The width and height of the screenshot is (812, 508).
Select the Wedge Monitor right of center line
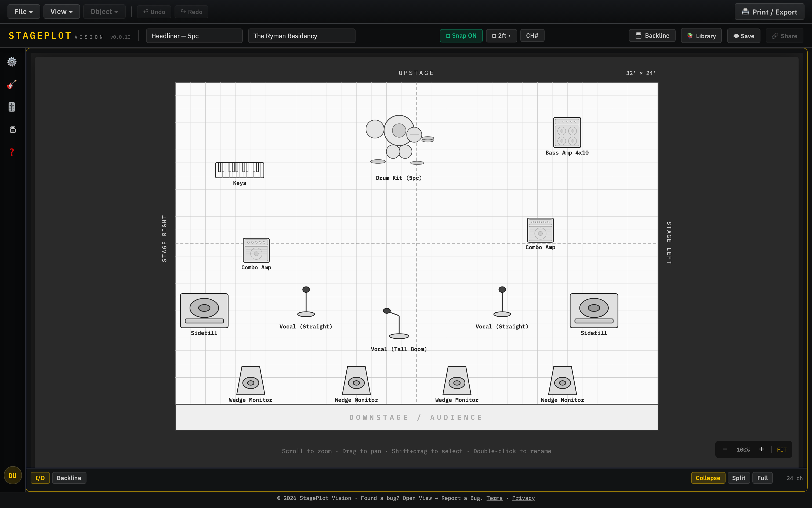click(x=457, y=381)
